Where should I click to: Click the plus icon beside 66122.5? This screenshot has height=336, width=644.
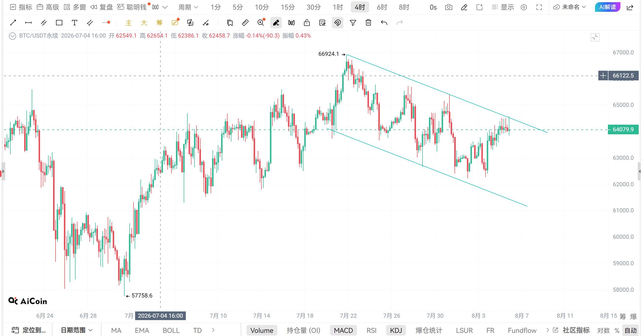[603, 76]
